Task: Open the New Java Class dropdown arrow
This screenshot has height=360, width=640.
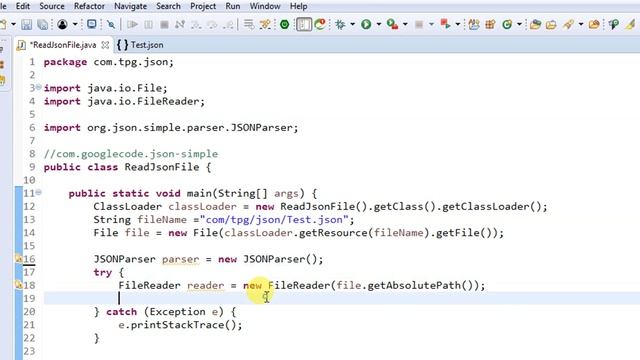Action: tap(519, 24)
